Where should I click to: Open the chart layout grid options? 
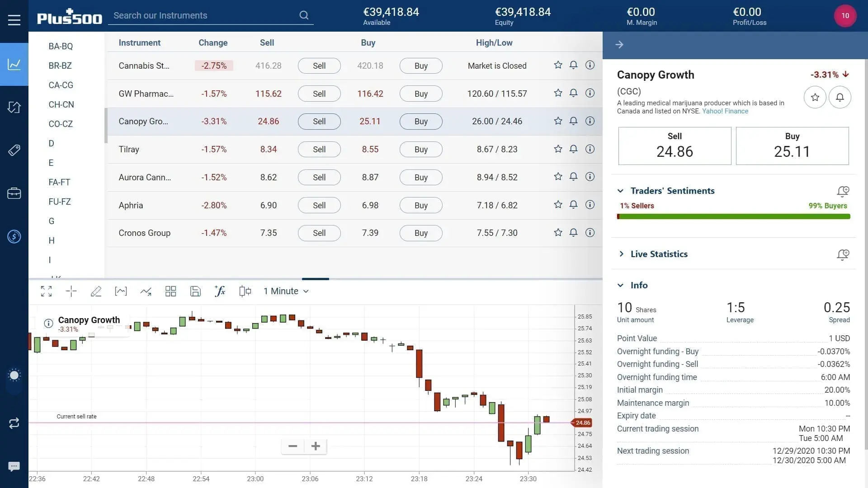tap(170, 291)
